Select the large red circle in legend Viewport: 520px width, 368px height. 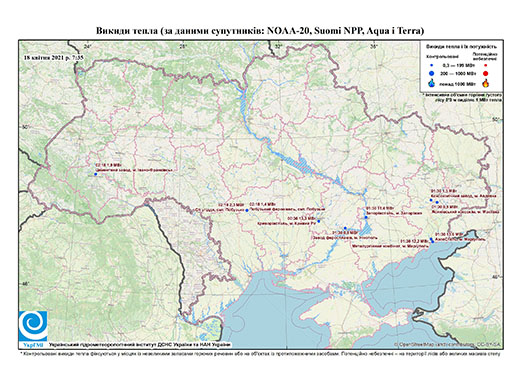[486, 73]
